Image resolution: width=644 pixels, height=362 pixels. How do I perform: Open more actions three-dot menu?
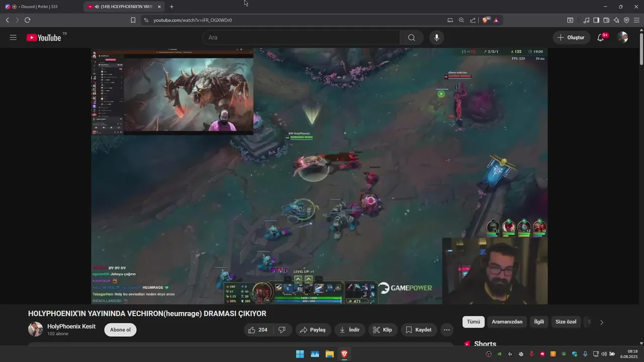447,330
